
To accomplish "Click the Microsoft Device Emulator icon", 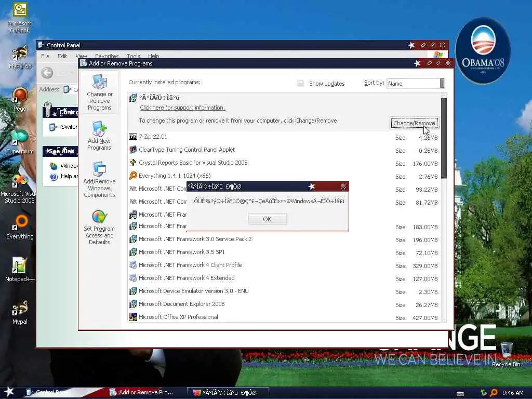I will pos(133,291).
